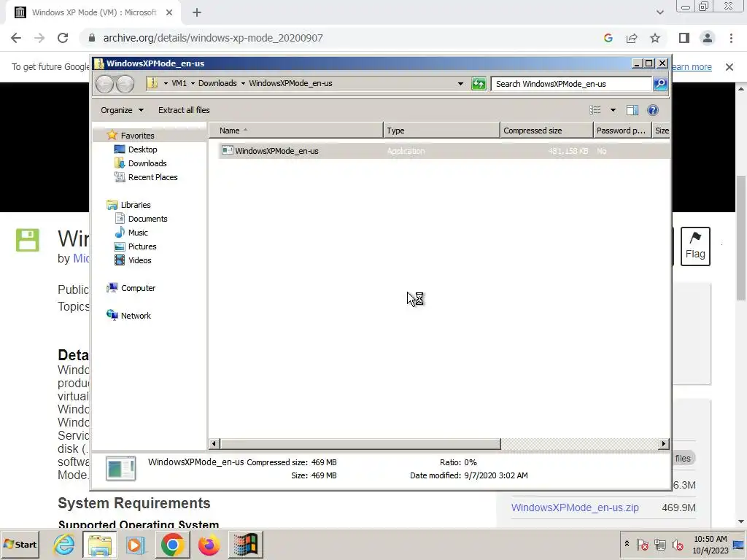This screenshot has height=560, width=747.
Task: Click the Explorer forward navigation arrow
Action: point(125,85)
